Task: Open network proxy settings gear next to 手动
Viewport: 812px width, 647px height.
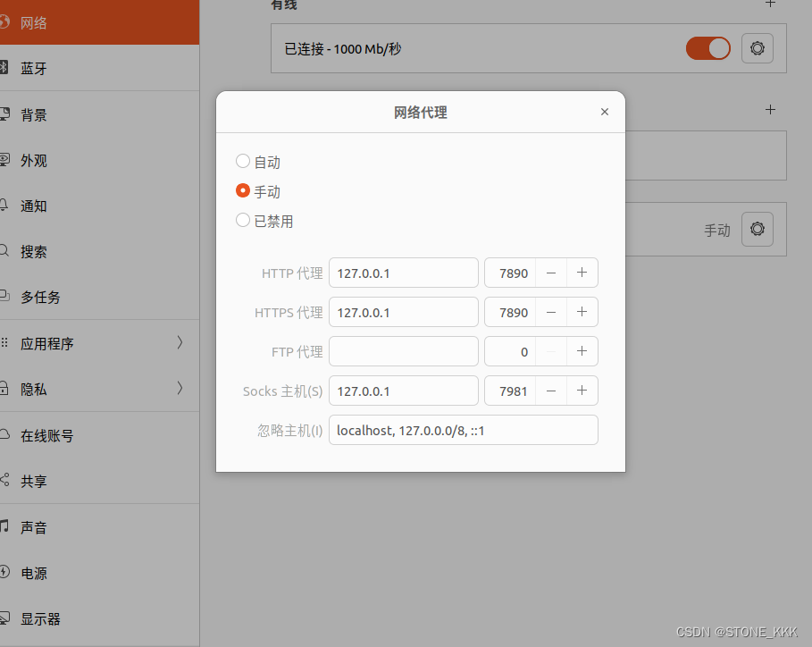Action: [x=758, y=229]
